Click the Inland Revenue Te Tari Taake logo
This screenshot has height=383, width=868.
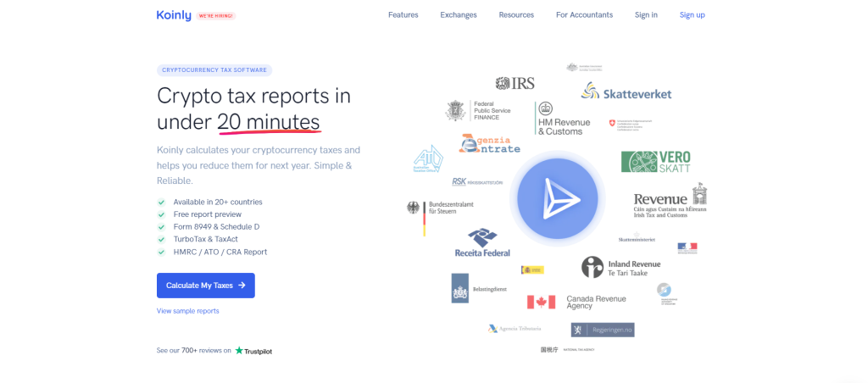pos(621,267)
